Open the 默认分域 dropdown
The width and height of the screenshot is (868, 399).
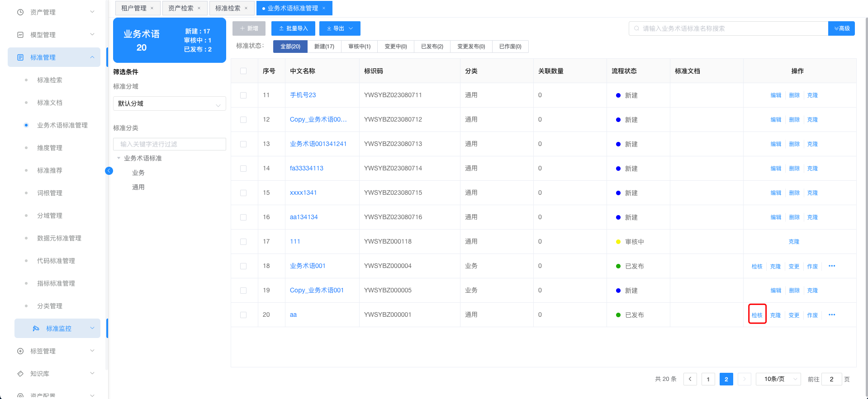169,103
